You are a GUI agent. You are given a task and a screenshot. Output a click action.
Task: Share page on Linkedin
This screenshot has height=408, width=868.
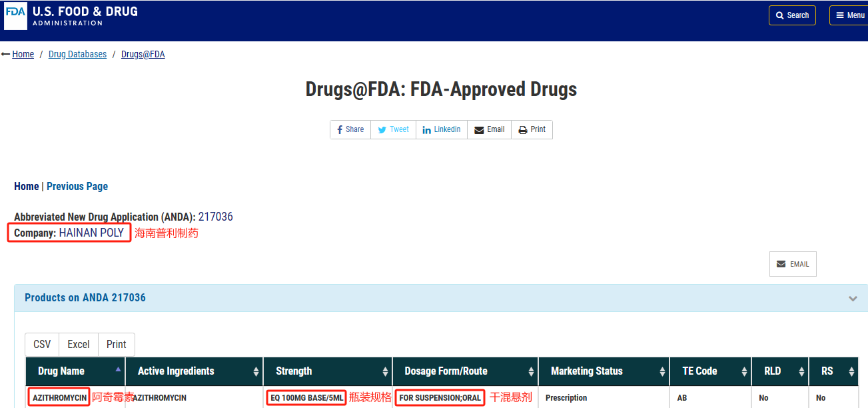point(442,129)
